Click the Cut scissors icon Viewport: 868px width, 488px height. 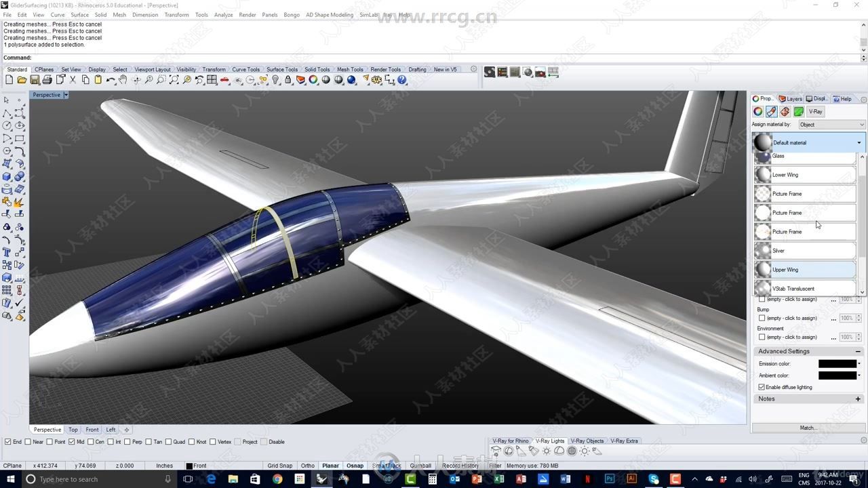click(x=73, y=80)
